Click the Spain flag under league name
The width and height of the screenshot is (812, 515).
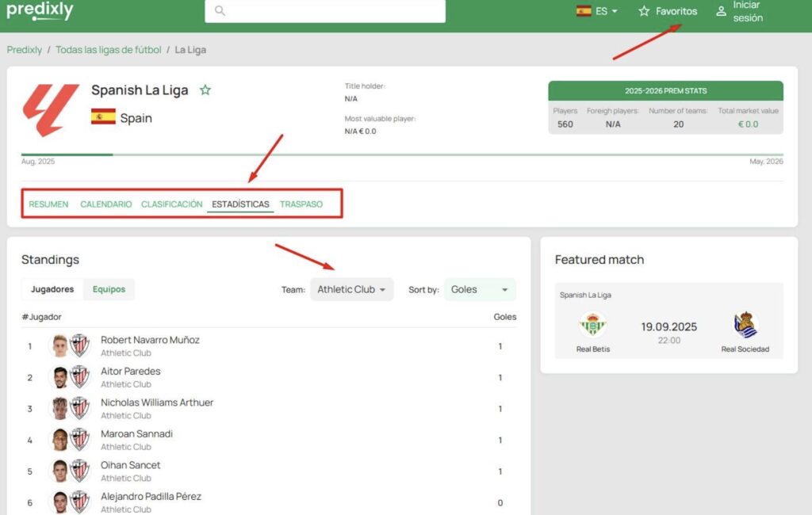[x=103, y=117]
